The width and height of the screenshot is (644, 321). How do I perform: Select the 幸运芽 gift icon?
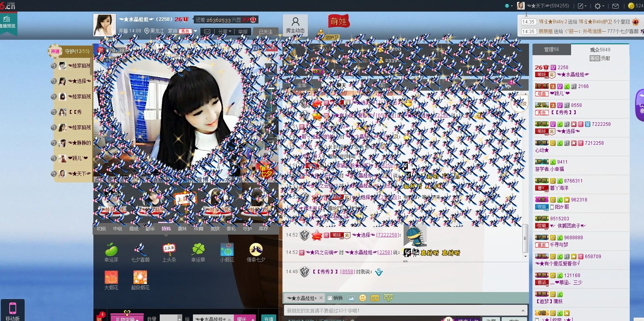pyautogui.click(x=111, y=249)
